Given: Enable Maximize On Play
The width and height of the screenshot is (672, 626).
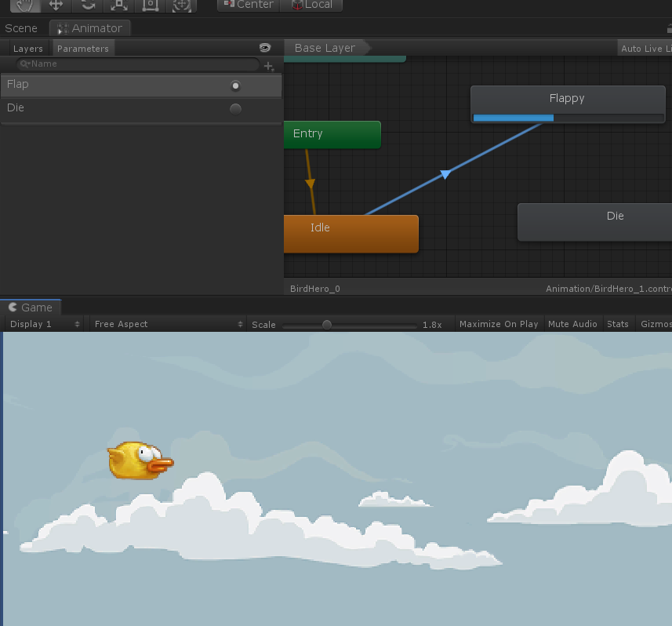Looking at the screenshot, I should pyautogui.click(x=499, y=324).
